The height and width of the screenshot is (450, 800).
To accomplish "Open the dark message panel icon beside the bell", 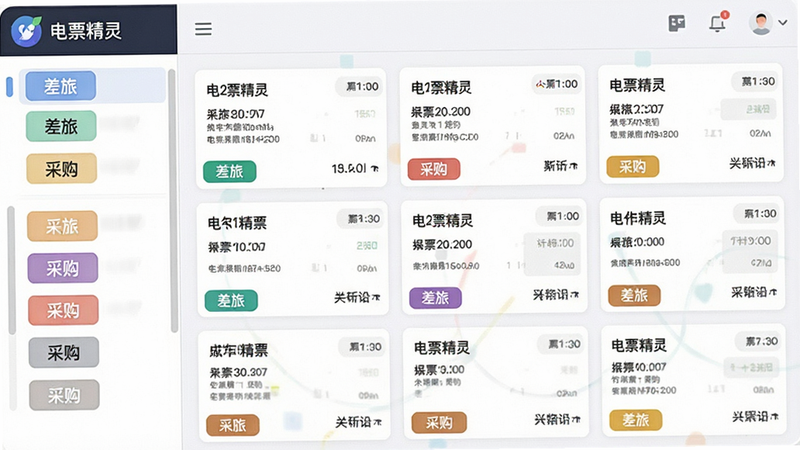I will click(x=677, y=23).
